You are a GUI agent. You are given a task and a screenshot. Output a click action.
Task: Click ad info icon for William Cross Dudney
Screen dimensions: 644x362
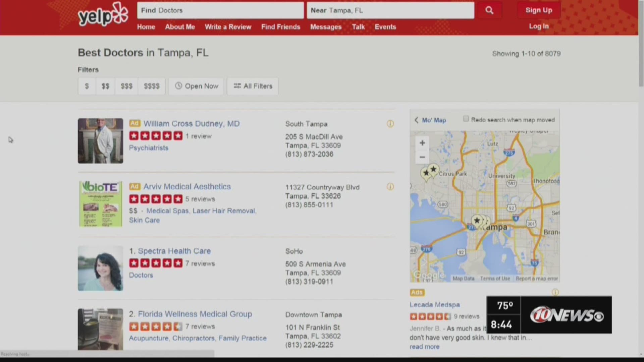(x=390, y=124)
